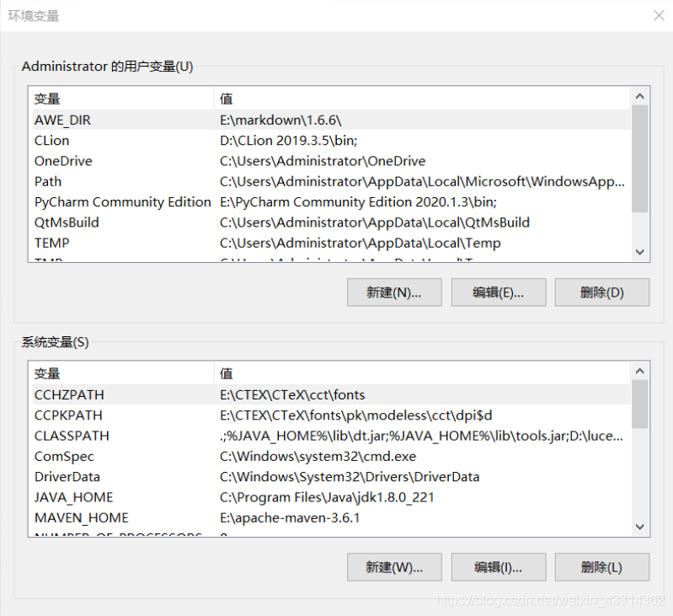Click the user variable 新建(N)... button
This screenshot has height=616, width=673.
394,292
